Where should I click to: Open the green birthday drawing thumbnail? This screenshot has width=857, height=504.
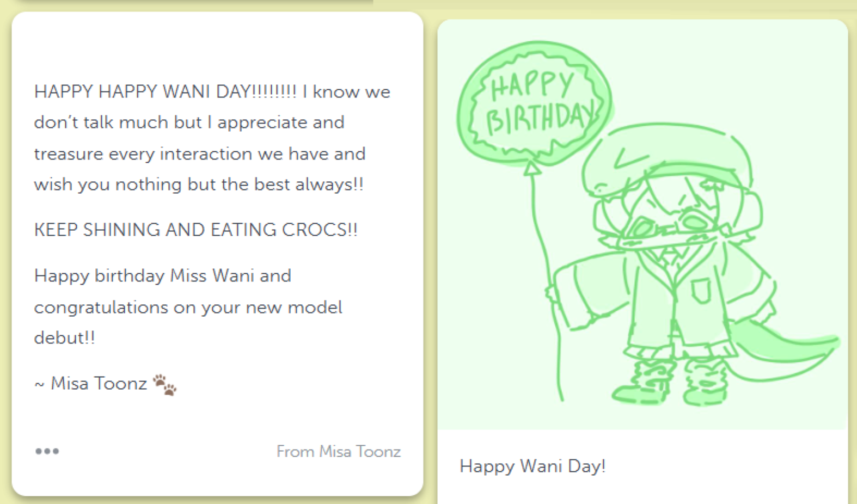pyautogui.click(x=642, y=225)
